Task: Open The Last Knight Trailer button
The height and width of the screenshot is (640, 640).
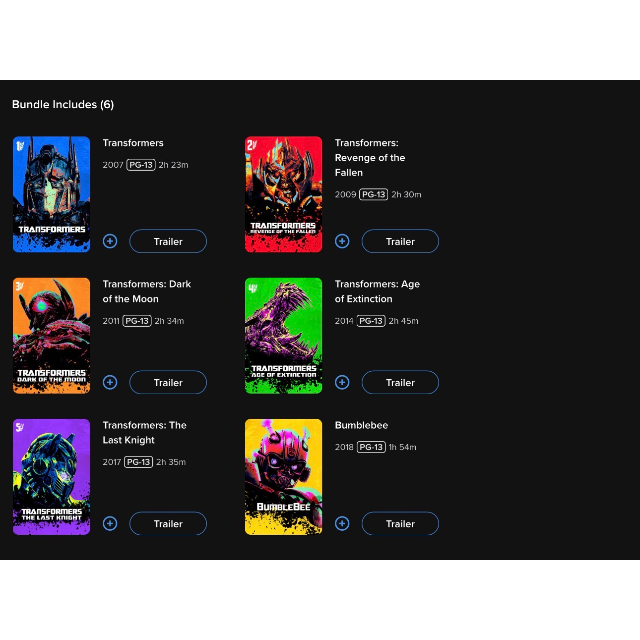Action: point(168,524)
